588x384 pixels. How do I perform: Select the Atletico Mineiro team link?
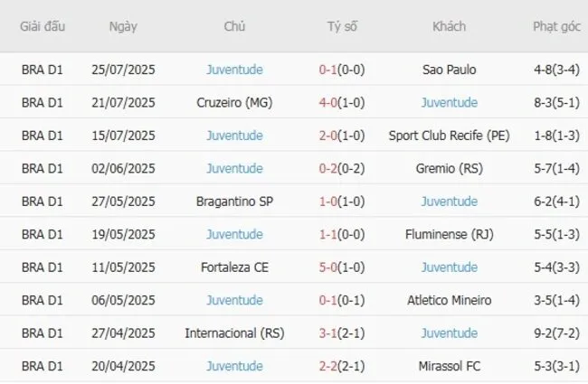pyautogui.click(x=449, y=300)
